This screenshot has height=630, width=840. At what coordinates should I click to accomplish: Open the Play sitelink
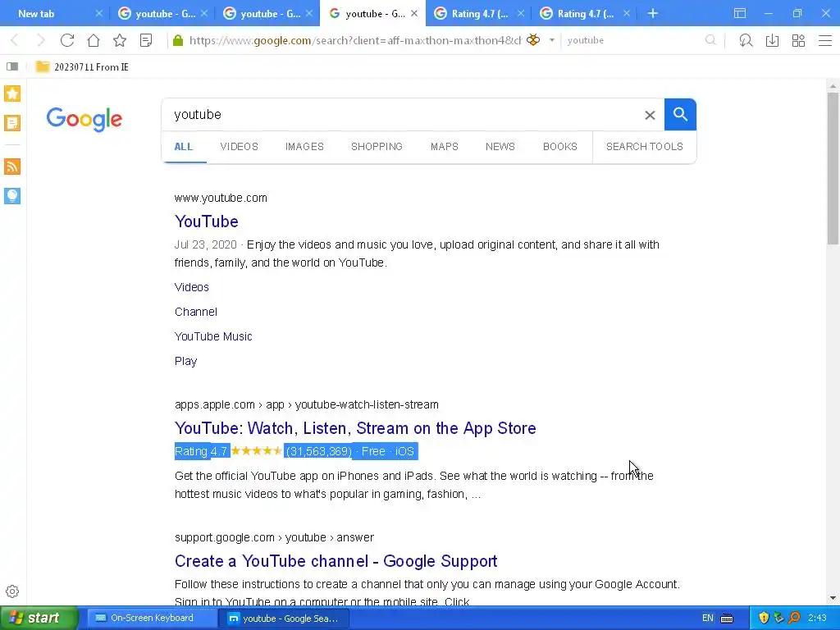186,361
